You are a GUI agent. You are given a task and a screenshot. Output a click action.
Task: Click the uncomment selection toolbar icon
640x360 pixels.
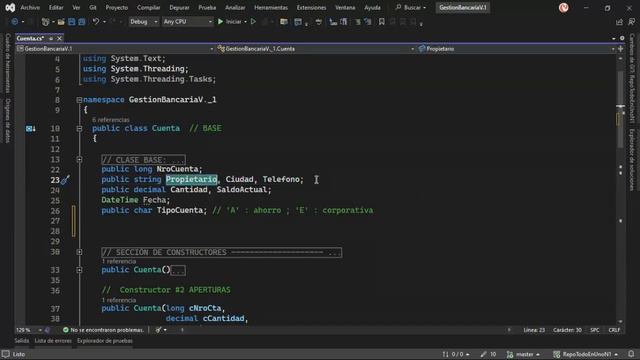click(368, 22)
